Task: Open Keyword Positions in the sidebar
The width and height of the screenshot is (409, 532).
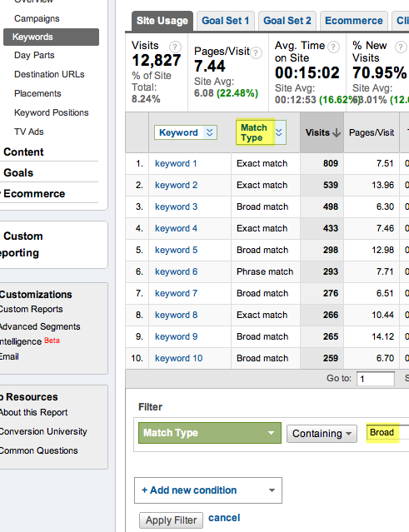Action: pos(52,112)
